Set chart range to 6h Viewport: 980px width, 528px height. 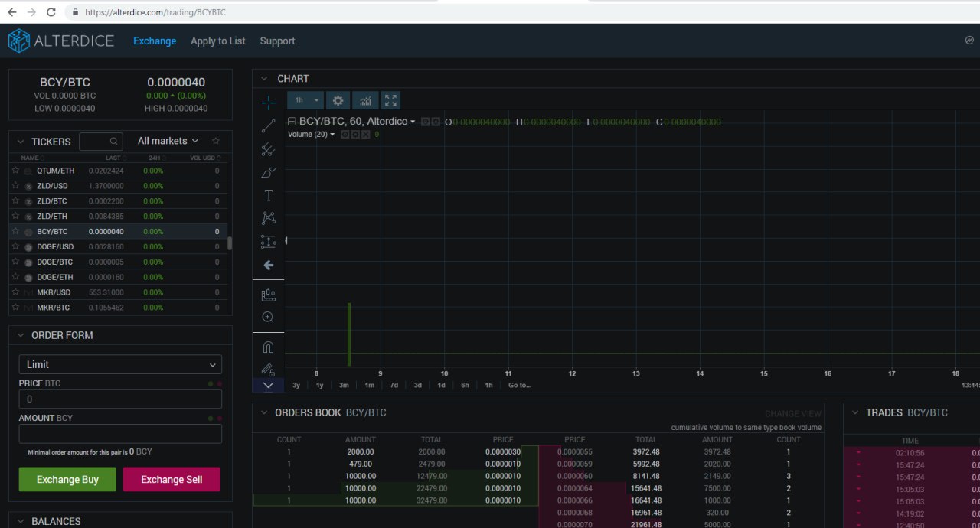465,385
